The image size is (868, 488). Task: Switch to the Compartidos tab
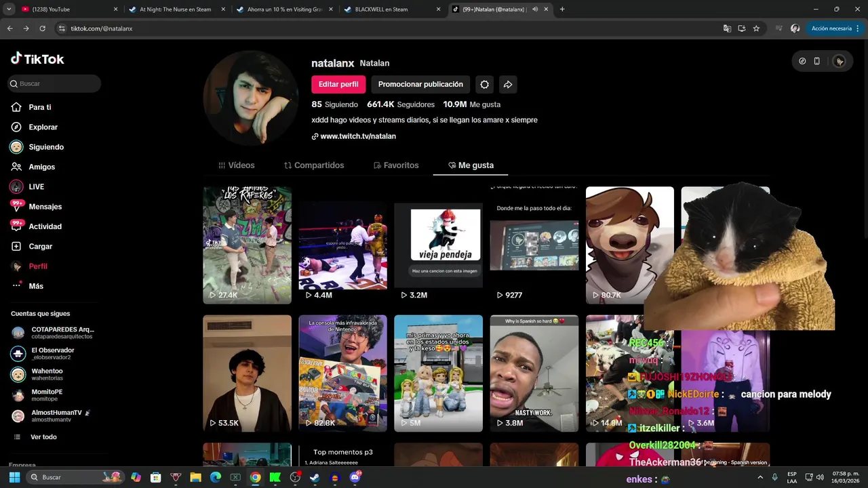tap(314, 165)
